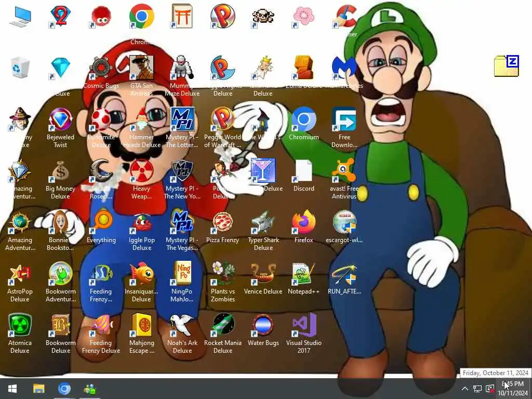Select the Bejeweled Twist shortcut

(x=60, y=119)
